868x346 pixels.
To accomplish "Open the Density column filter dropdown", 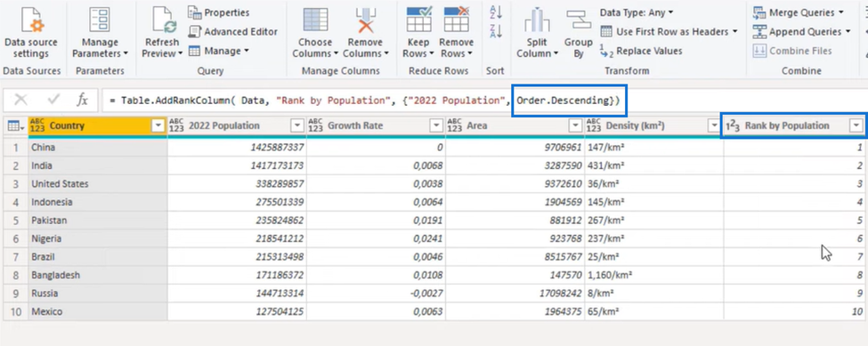I will (x=715, y=126).
